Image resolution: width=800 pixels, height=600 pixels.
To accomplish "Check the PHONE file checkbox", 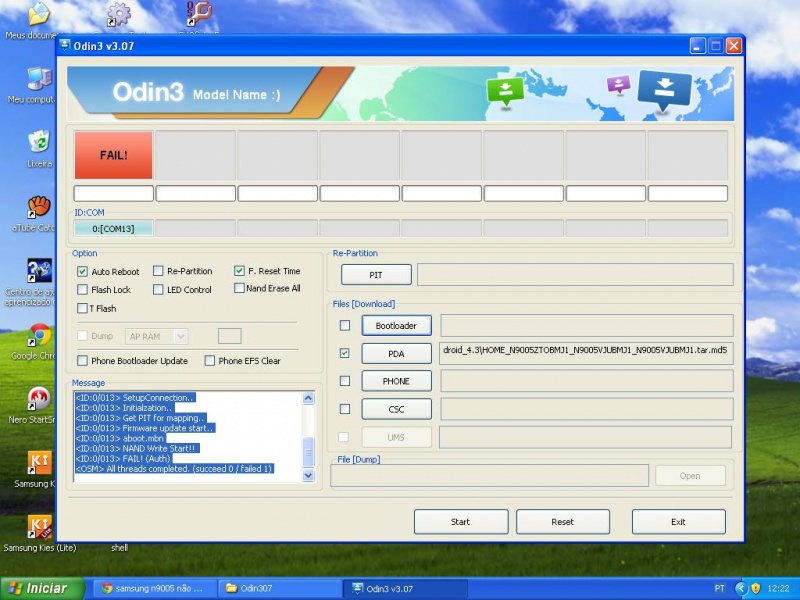I will click(x=345, y=381).
